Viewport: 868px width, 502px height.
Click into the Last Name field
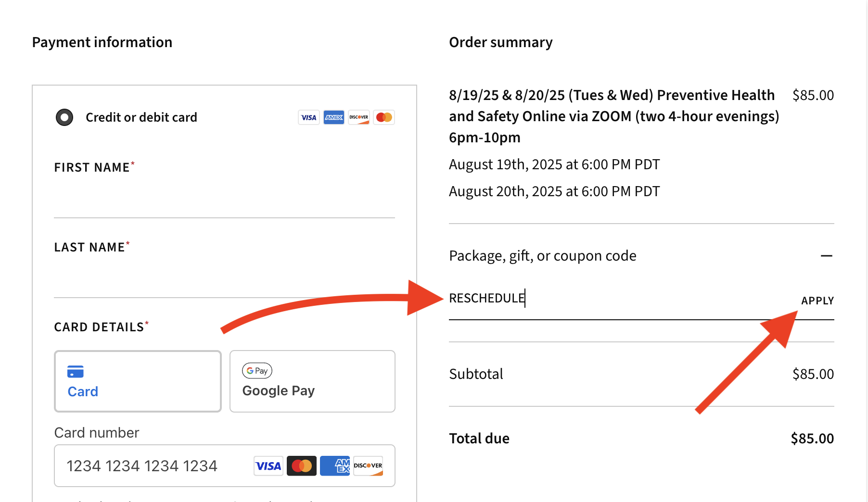point(224,279)
